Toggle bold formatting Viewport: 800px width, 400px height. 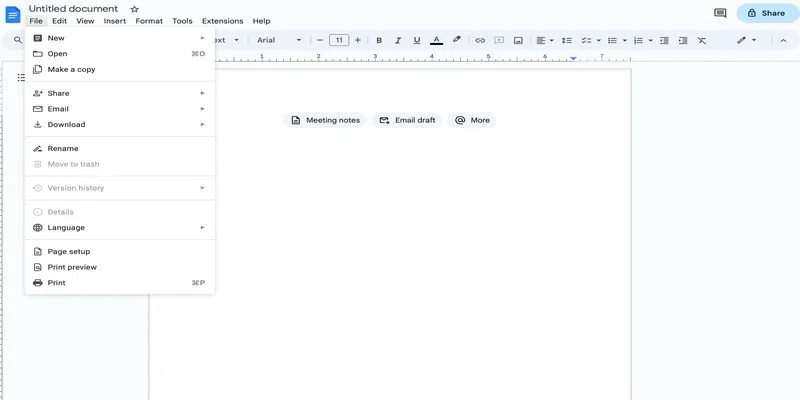pyautogui.click(x=379, y=40)
